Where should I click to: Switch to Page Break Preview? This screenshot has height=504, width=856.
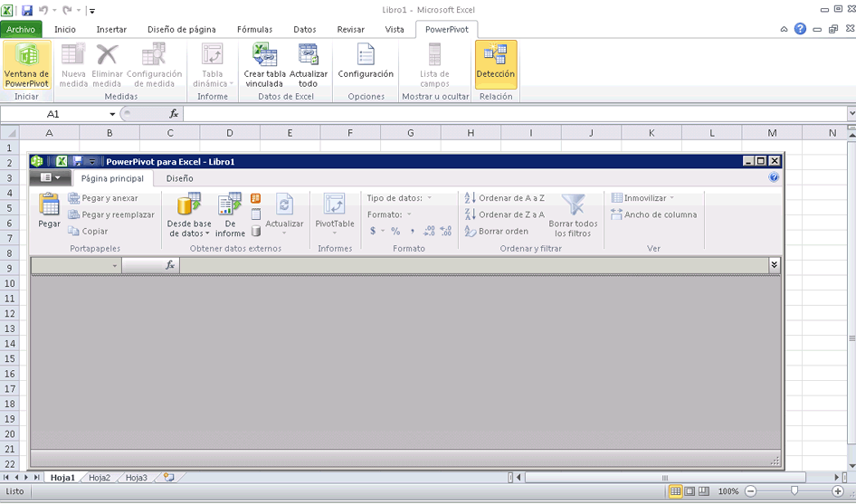pyautogui.click(x=704, y=491)
